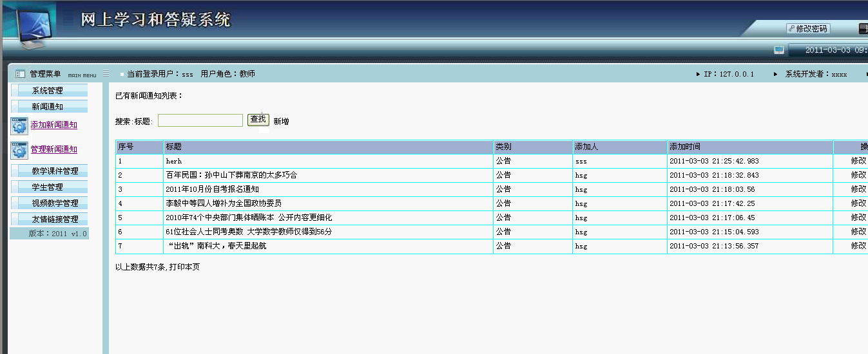The width and height of the screenshot is (868, 354).
Task: Click title '"出轨"南科大，春天里起航'
Action: [216, 246]
